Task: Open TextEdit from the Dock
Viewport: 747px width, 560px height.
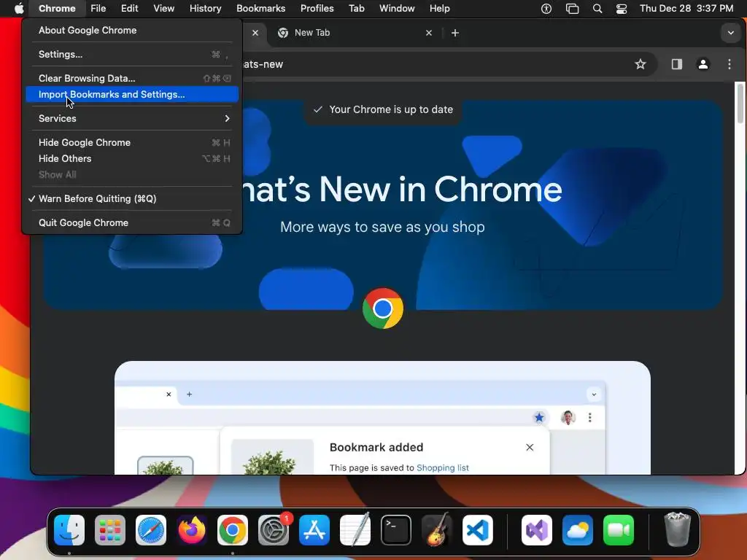Action: click(355, 530)
